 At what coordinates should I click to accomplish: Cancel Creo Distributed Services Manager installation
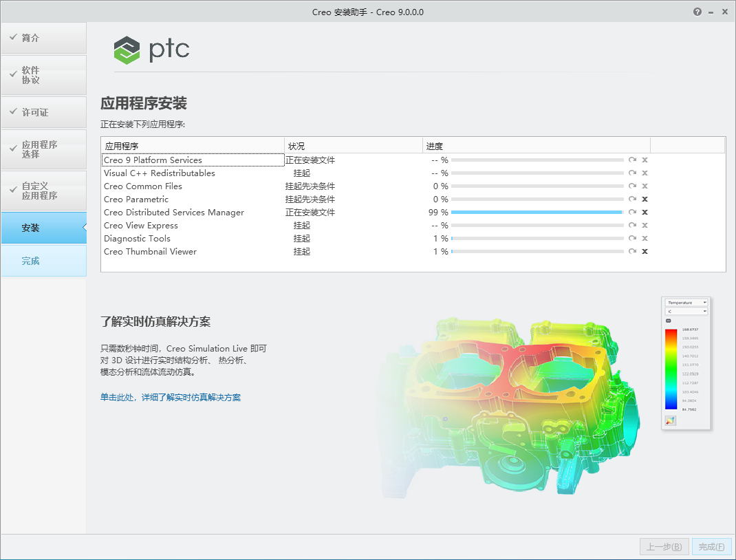(645, 212)
